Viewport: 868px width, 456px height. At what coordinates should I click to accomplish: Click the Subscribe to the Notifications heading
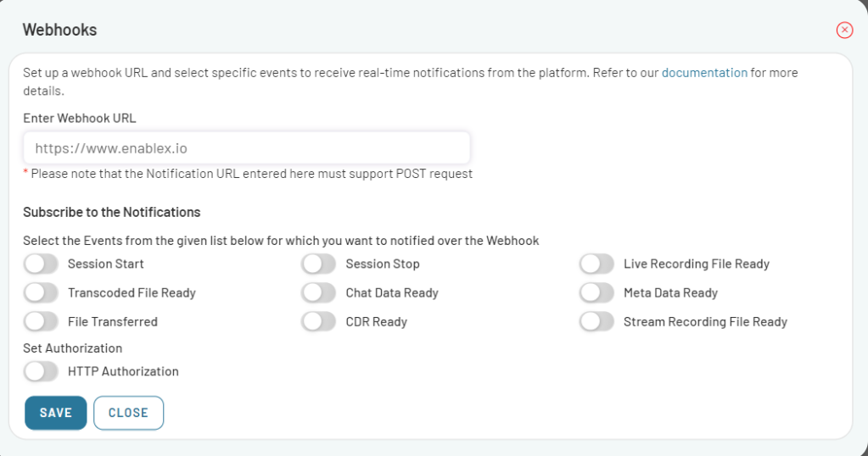click(x=111, y=212)
